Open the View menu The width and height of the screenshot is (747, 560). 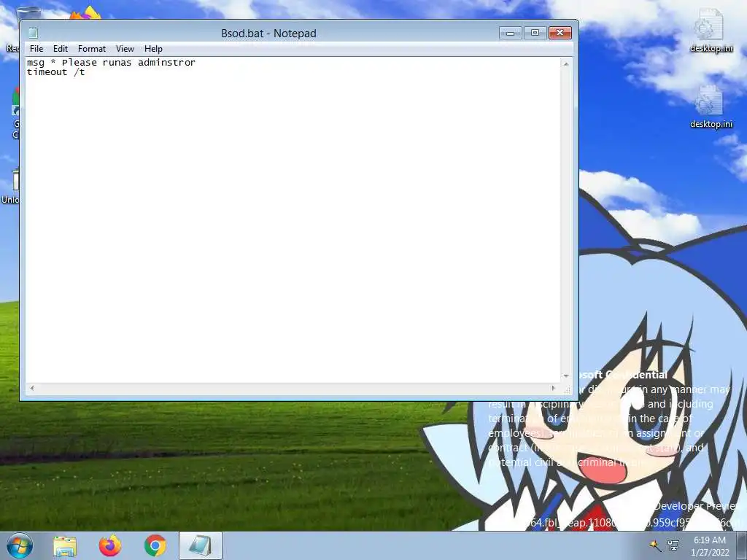[x=125, y=49]
